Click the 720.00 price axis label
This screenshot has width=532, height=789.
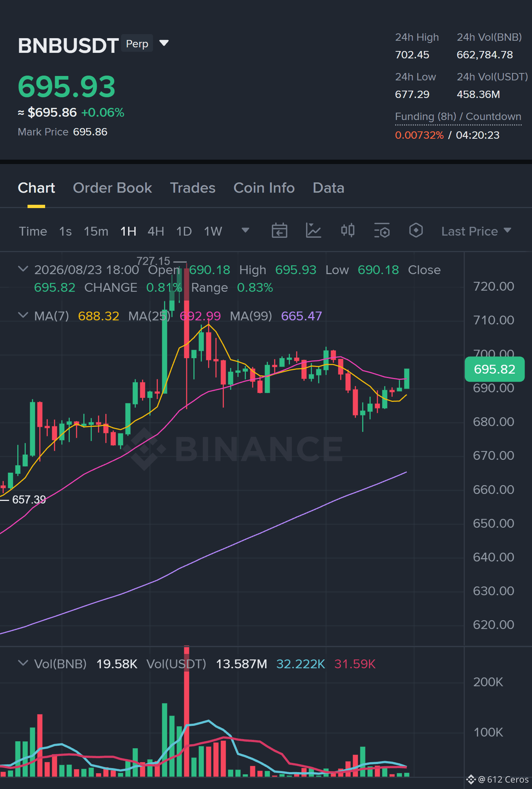[x=493, y=286]
